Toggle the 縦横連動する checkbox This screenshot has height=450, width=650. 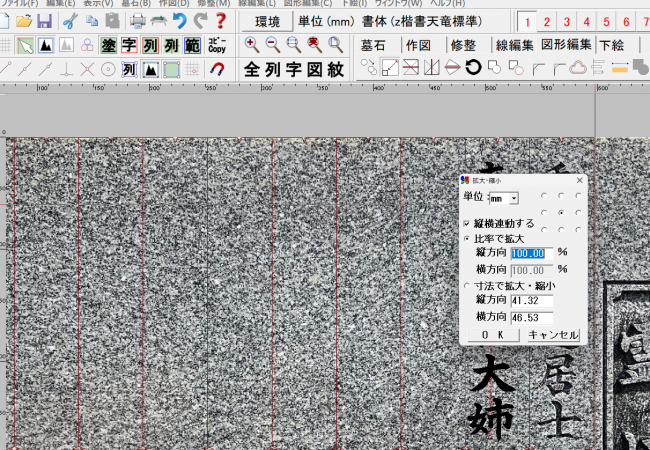tap(466, 223)
